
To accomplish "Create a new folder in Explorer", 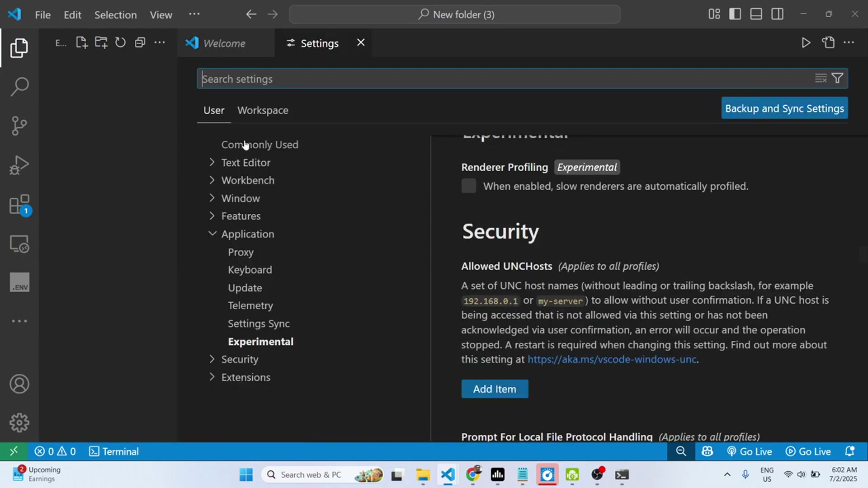I will coord(101,43).
